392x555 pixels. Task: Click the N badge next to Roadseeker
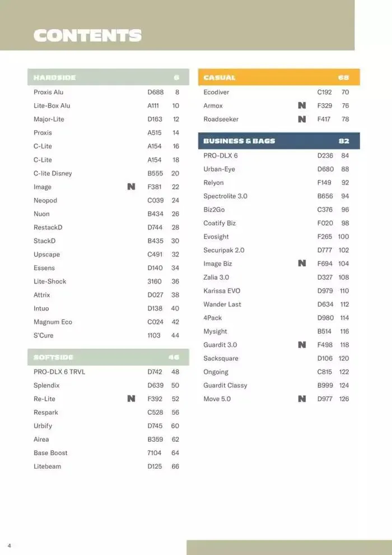point(302,119)
